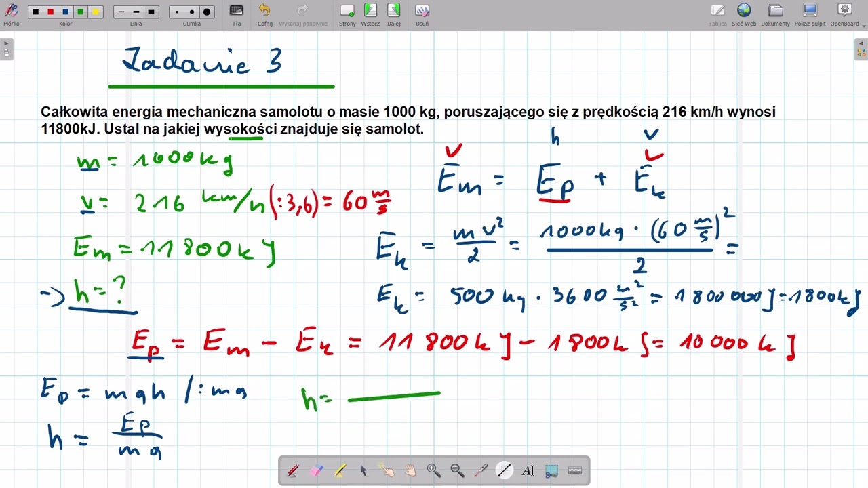
Task: Select the laser pointer tool
Action: [481, 470]
